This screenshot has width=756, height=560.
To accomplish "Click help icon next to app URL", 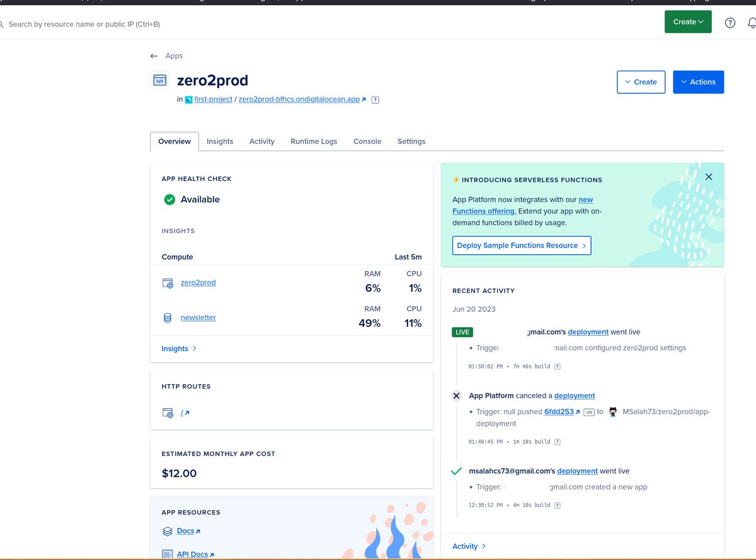I will point(375,100).
